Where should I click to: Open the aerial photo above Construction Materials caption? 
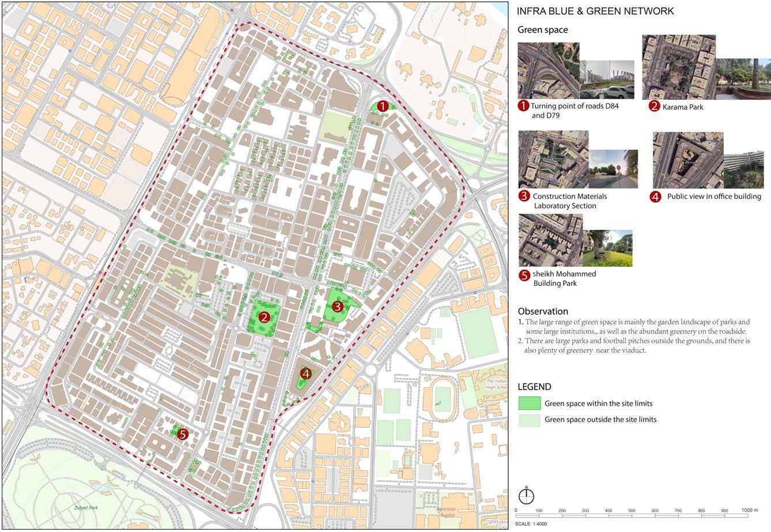[553, 160]
